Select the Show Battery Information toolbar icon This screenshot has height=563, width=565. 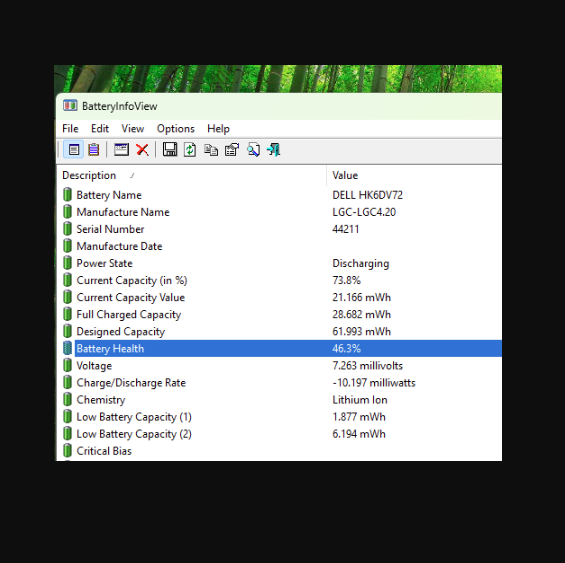(74, 150)
